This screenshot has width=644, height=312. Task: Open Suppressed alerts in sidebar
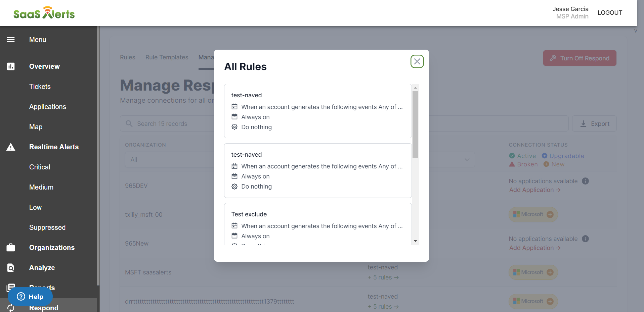point(47,227)
